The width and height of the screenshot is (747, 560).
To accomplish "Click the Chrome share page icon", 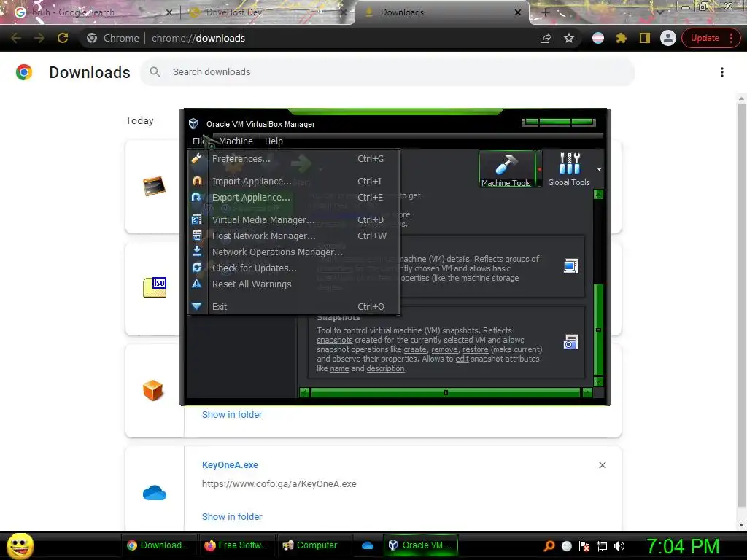I will [x=546, y=38].
